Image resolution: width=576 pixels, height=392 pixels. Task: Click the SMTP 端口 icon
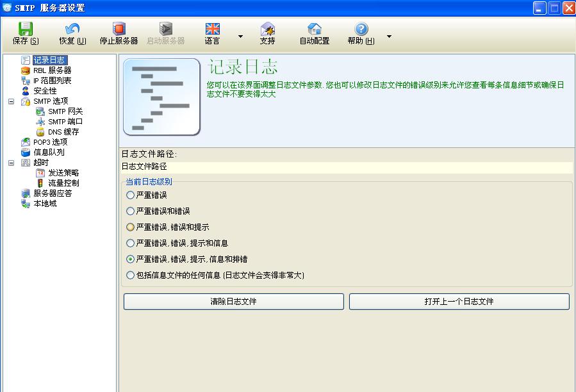coord(40,122)
